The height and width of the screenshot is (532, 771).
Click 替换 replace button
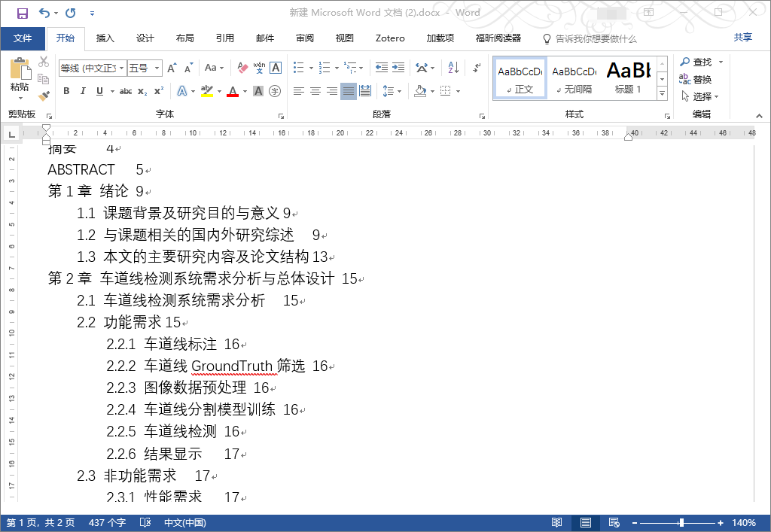click(695, 79)
